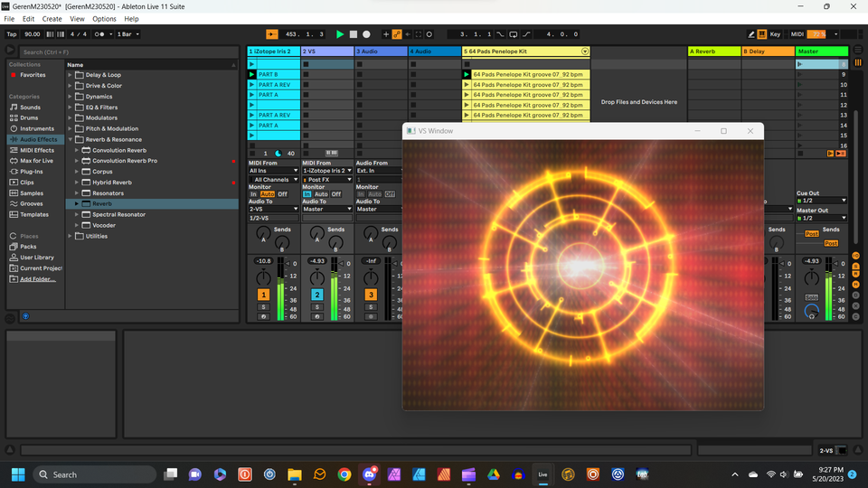Set track 2 Monitor to Off

pos(336,194)
